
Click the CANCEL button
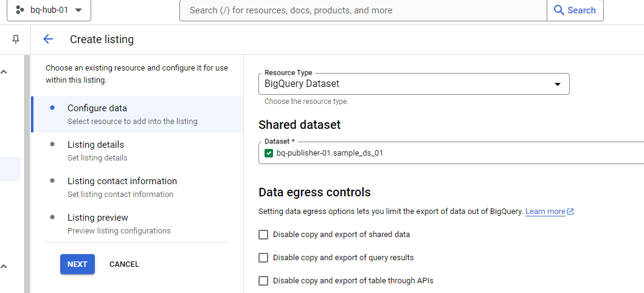coord(124,264)
